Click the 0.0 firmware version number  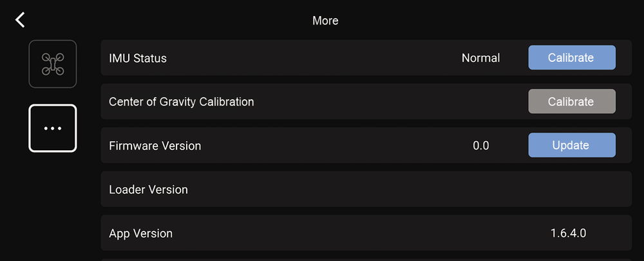coord(480,146)
